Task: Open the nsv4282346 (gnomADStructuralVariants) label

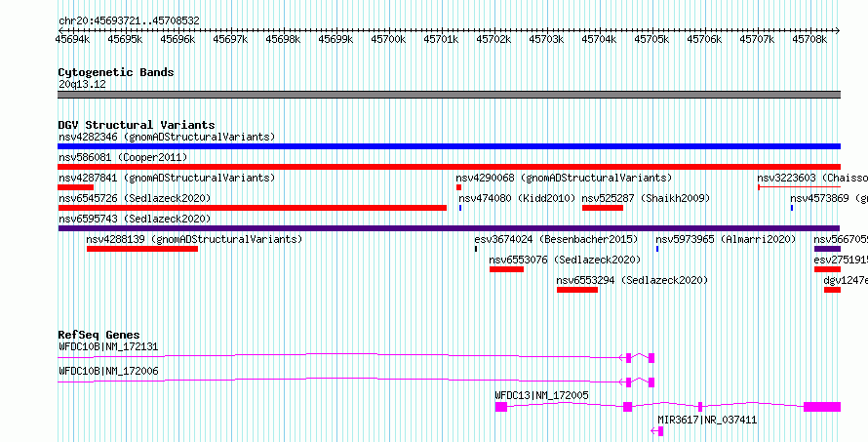Action: (167, 137)
